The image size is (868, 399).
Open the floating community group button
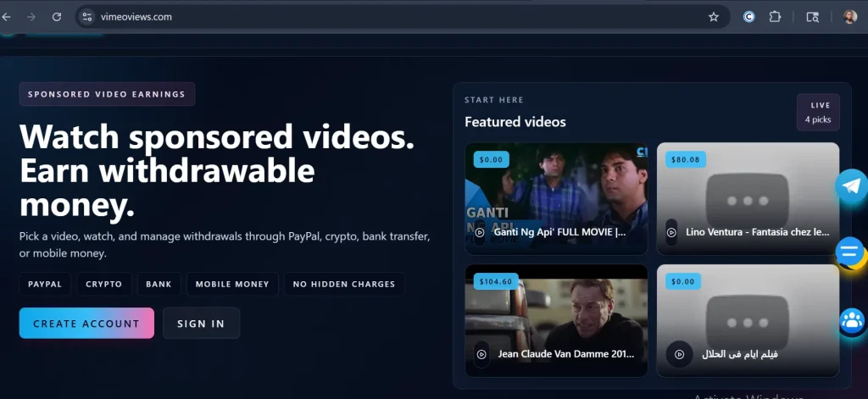(852, 321)
